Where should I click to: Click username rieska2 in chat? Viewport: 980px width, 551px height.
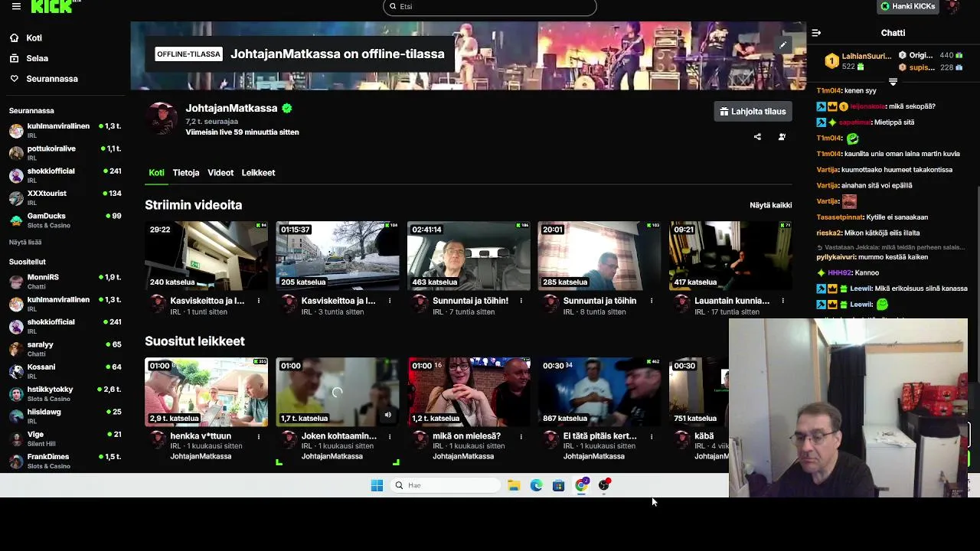tap(828, 233)
